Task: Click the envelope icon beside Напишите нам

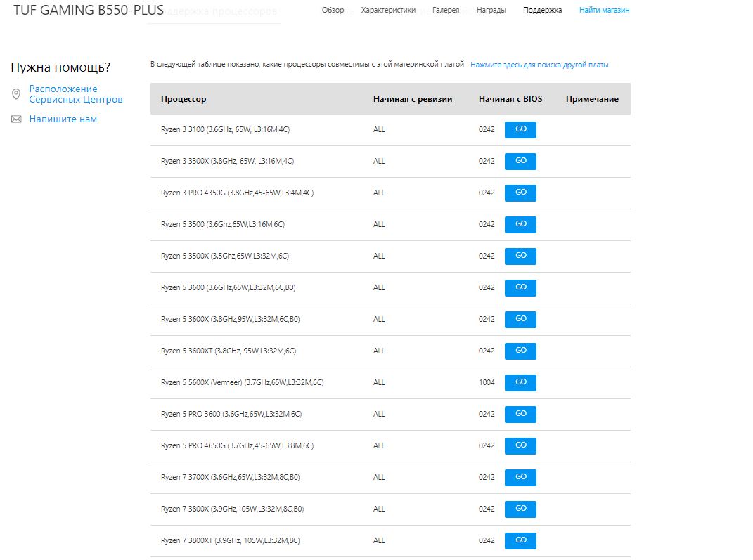Action: [16, 119]
